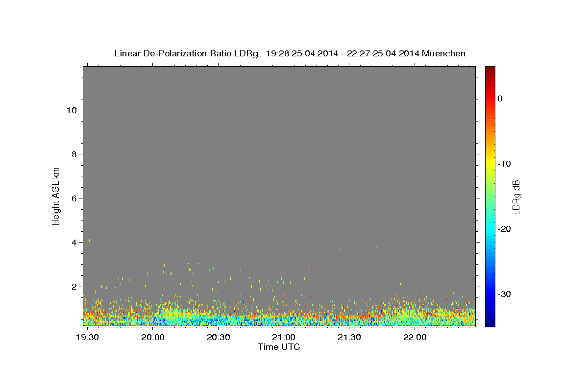The image size is (588, 392).
Task: Click the 21:00 time tick label
Action: [284, 338]
